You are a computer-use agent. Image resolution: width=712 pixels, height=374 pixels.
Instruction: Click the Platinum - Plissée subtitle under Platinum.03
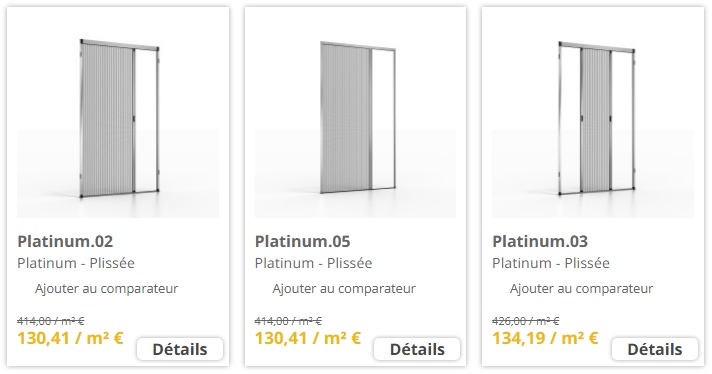[x=551, y=263]
